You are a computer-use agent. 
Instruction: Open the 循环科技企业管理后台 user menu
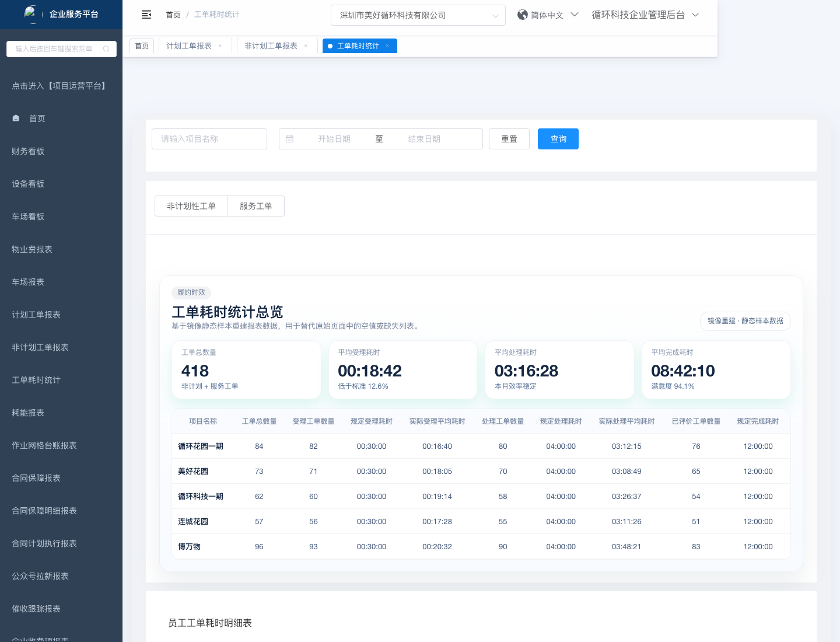tap(645, 15)
